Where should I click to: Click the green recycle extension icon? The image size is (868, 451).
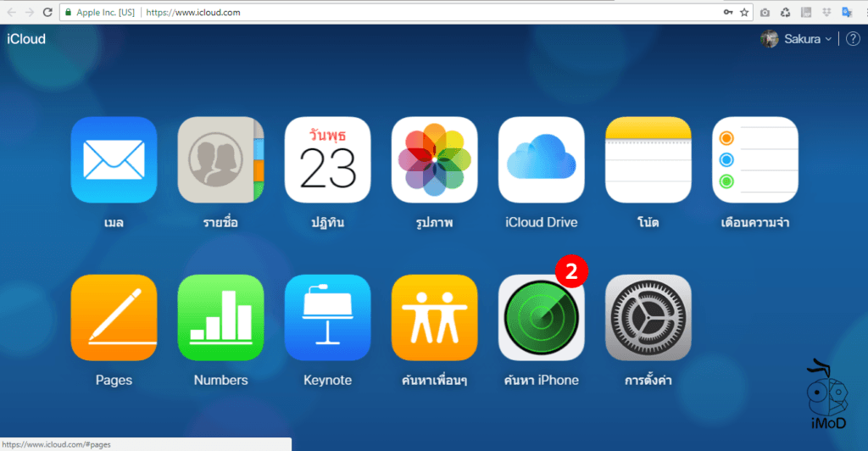pos(785,12)
